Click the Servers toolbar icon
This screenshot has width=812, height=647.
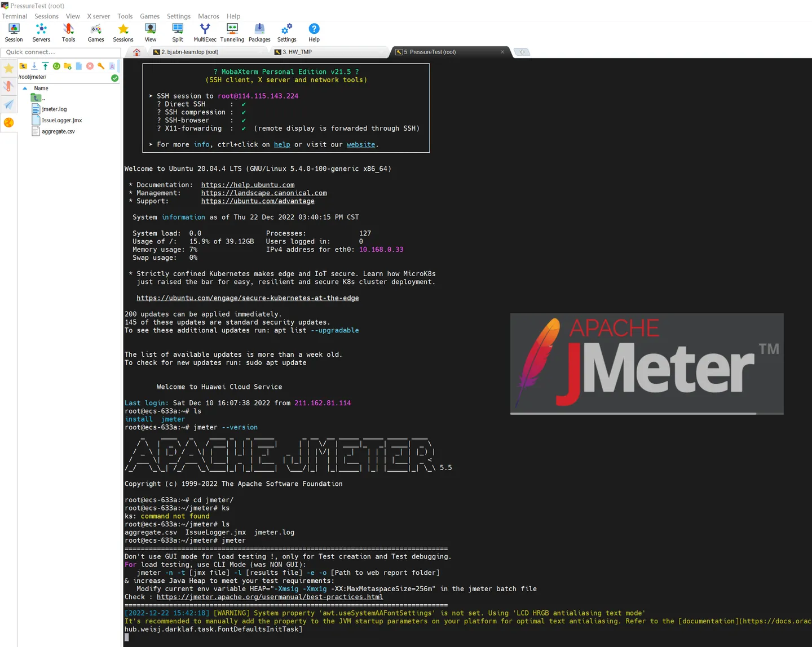(41, 32)
